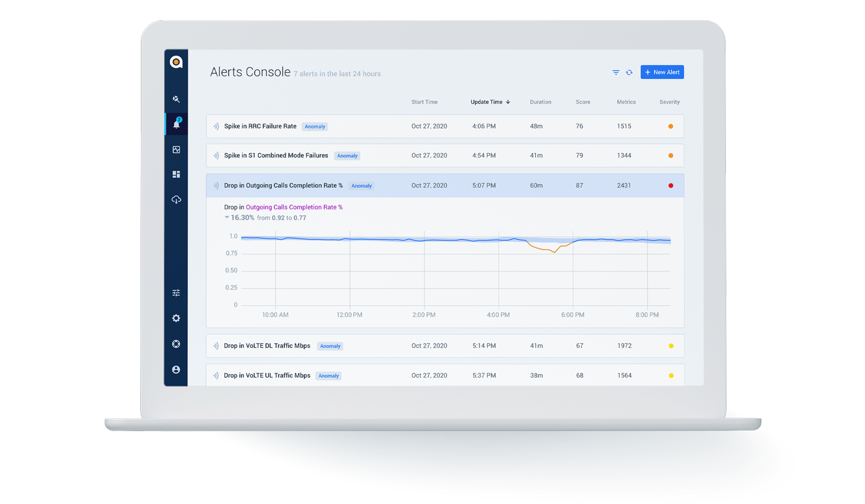Open the filter alerts icon
865x504 pixels.
coord(616,72)
